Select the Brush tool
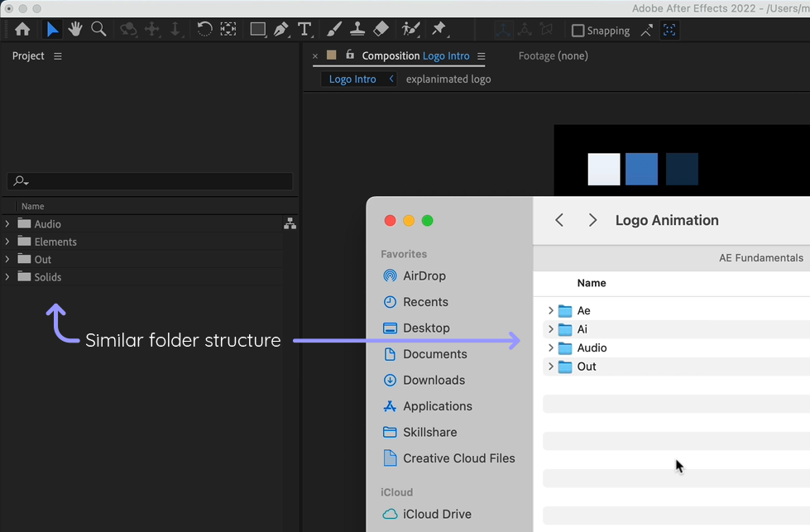Viewport: 810px width, 532px height. [x=333, y=29]
